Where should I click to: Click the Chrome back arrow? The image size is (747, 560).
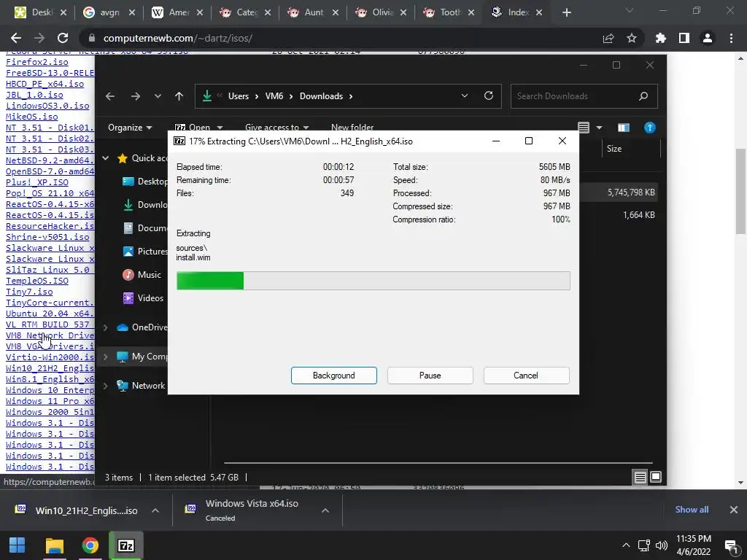(16, 38)
